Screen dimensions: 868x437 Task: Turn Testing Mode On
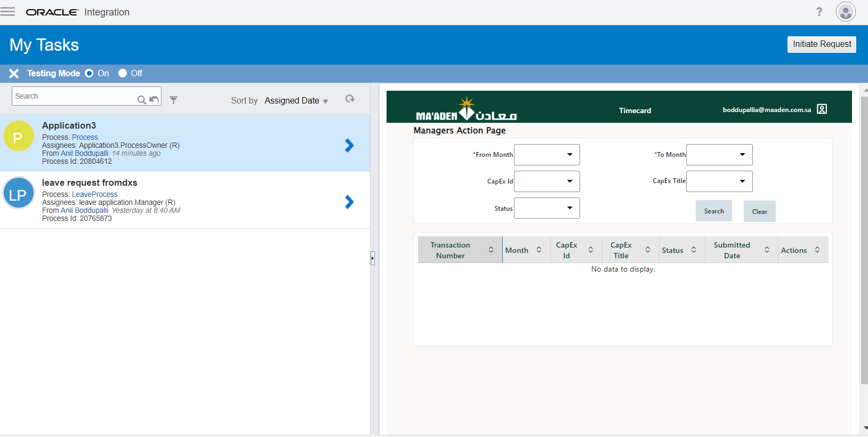pos(89,73)
